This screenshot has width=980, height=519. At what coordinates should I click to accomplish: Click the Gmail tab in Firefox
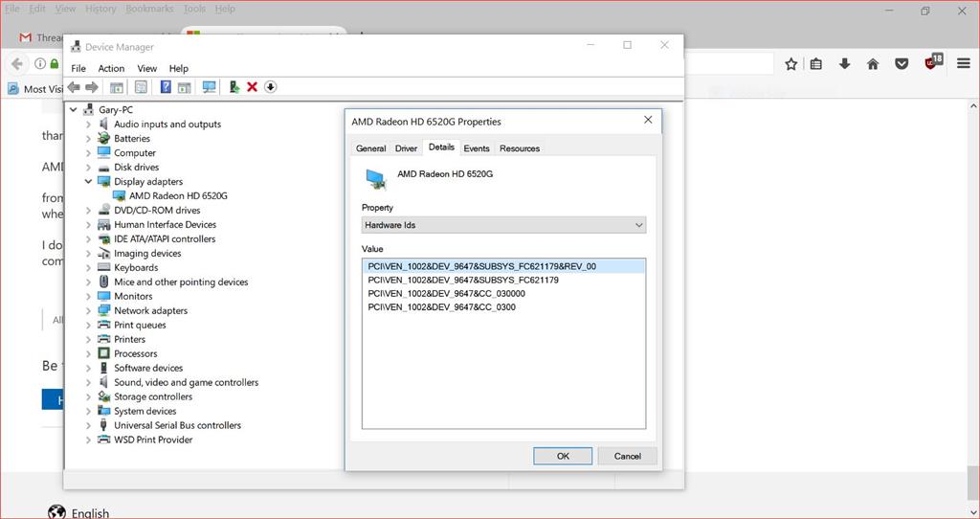coord(40,37)
